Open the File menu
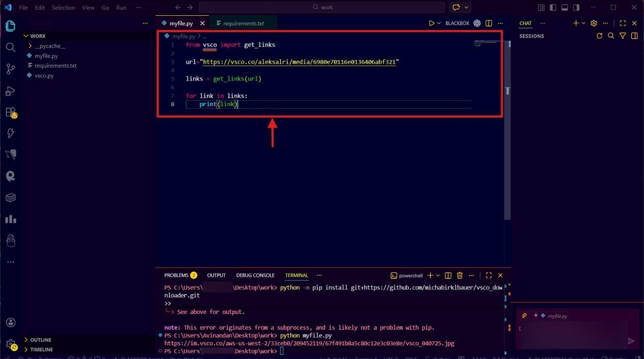 (23, 7)
